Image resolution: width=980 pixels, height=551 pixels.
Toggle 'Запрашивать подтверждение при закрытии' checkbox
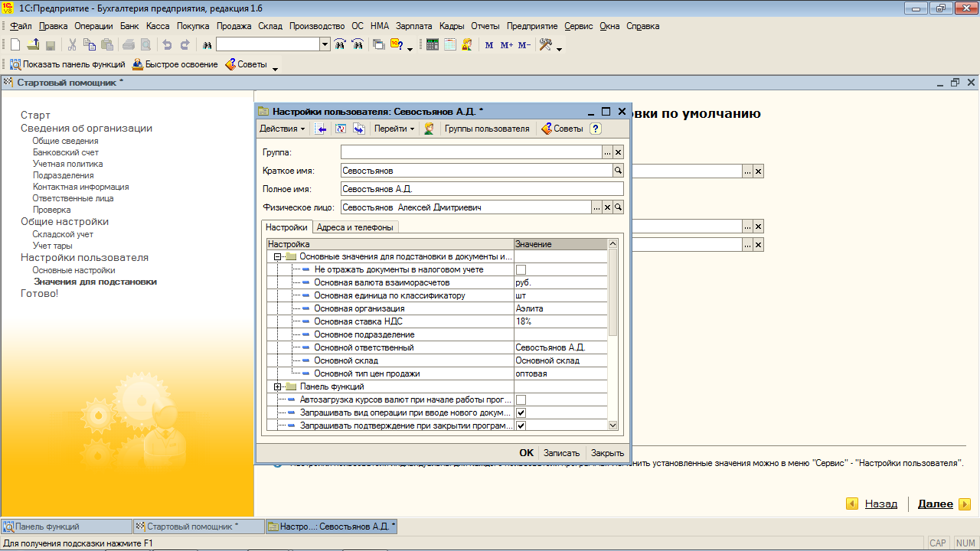coord(521,425)
